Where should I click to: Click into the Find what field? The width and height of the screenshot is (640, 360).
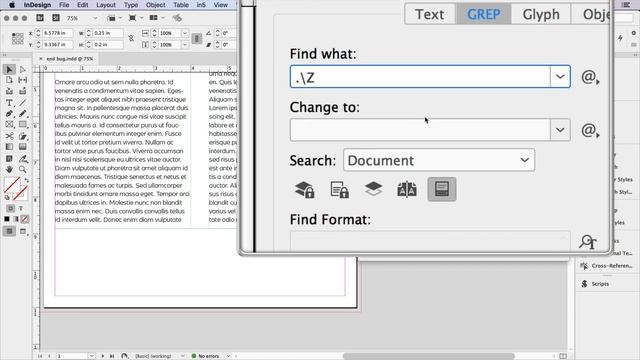coord(420,76)
